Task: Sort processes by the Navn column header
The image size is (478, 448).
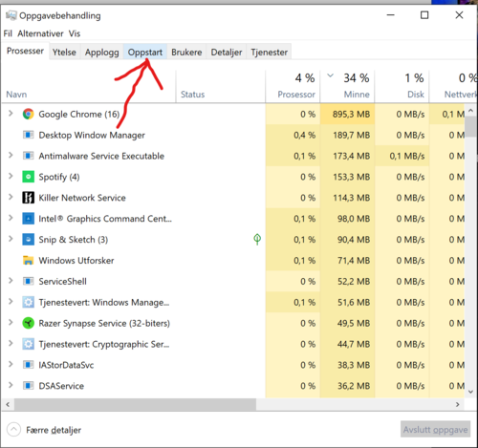Action: click(x=89, y=87)
